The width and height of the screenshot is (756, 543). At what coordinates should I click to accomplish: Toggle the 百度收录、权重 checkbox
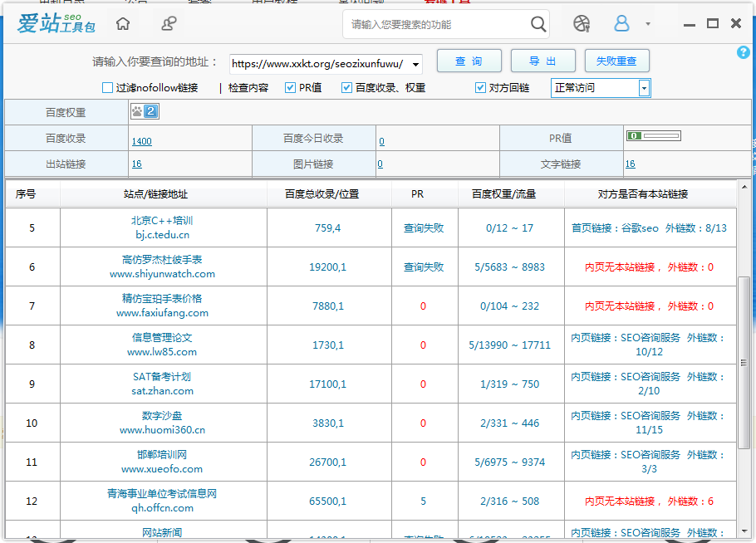346,88
